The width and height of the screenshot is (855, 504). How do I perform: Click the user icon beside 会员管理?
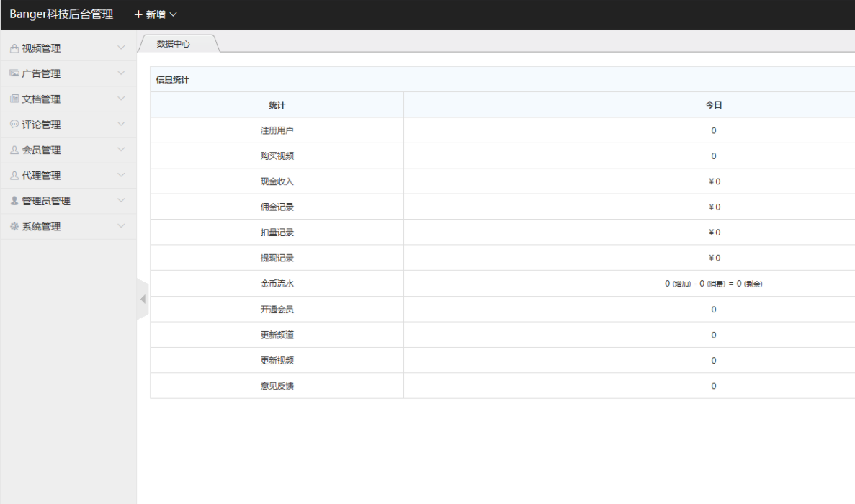14,150
